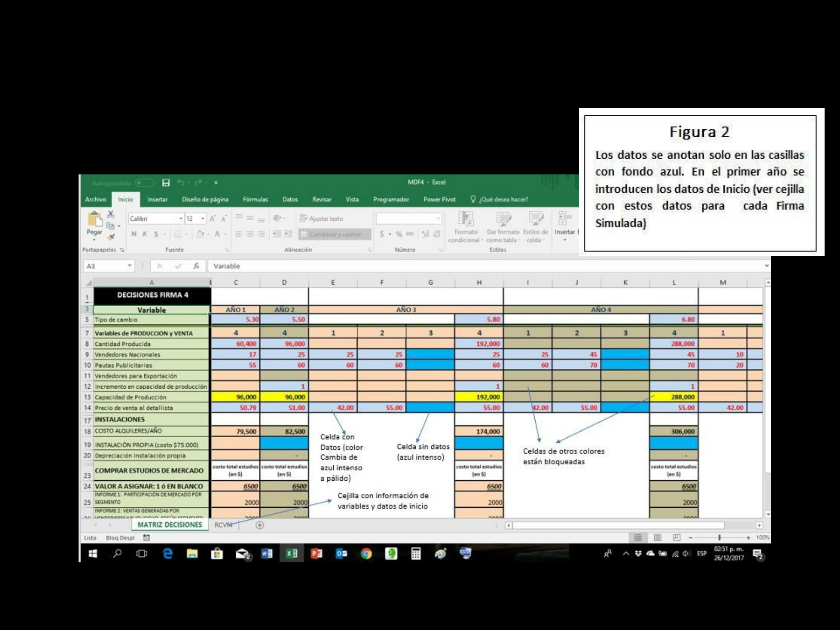Click the percent style icon
840x630 pixels.
(x=399, y=234)
